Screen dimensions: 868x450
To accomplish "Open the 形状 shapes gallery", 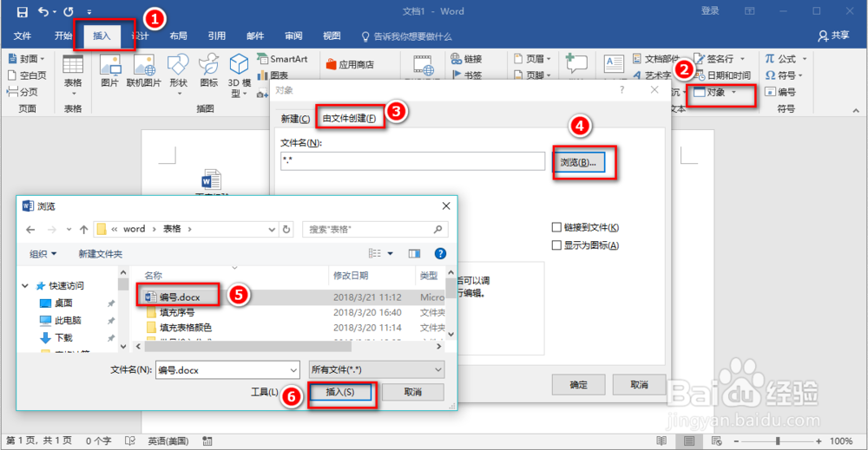I will 178,73.
